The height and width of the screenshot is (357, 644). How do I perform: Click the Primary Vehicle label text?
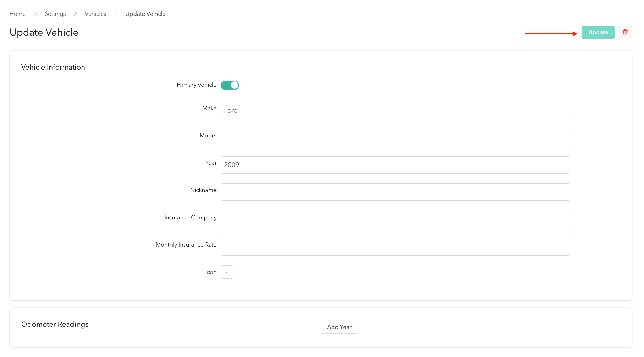point(196,85)
